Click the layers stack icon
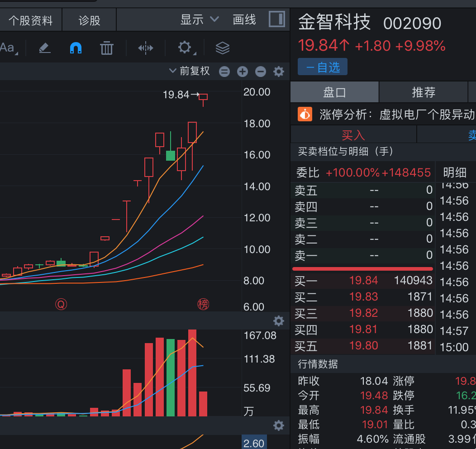476x449 pixels. click(x=222, y=48)
